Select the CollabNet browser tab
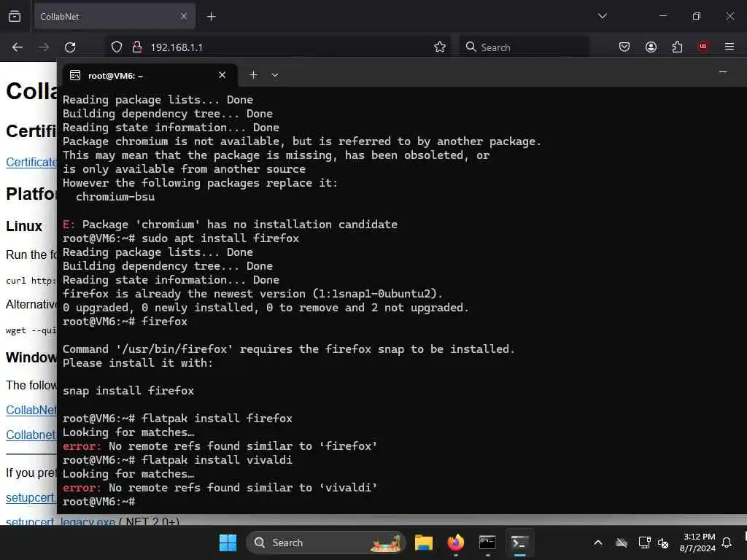Viewport: 747px width, 560px height. (115, 17)
